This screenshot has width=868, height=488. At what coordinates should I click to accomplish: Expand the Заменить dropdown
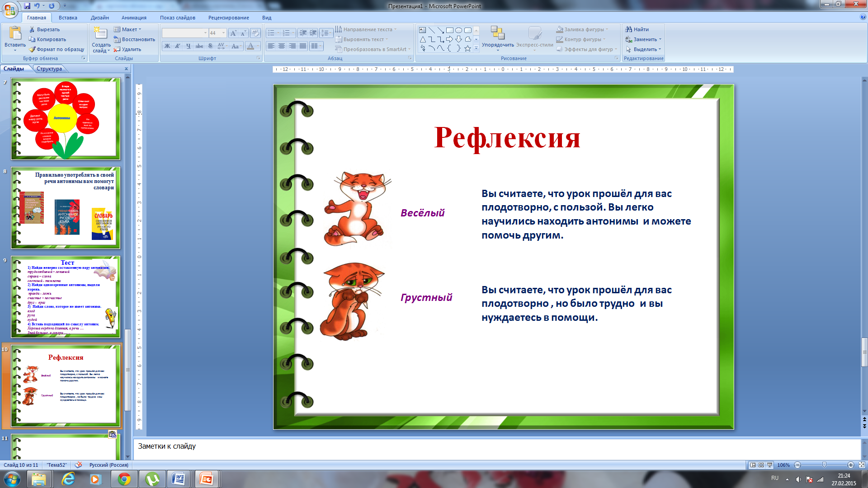coord(660,39)
